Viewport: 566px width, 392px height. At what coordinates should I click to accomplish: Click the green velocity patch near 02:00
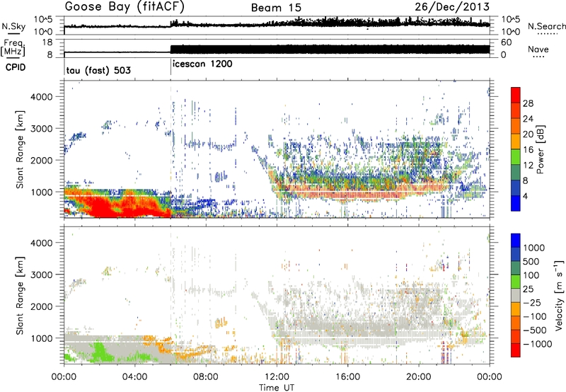(99, 352)
